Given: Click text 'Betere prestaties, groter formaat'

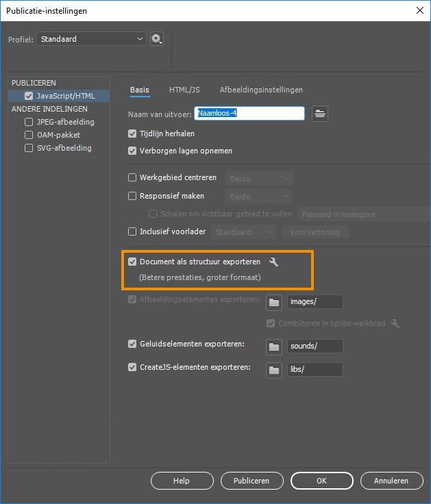Looking at the screenshot, I should (199, 277).
